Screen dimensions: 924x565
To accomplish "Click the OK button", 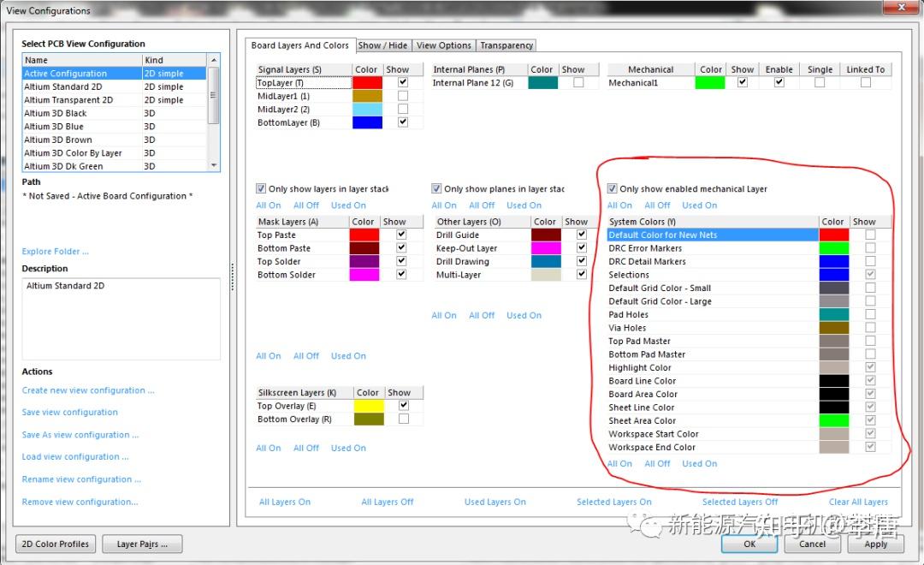I will [749, 544].
